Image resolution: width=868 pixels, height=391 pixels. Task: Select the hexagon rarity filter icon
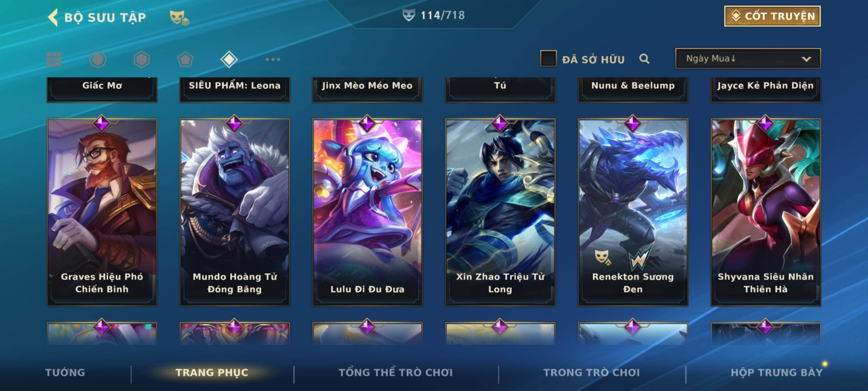[141, 59]
